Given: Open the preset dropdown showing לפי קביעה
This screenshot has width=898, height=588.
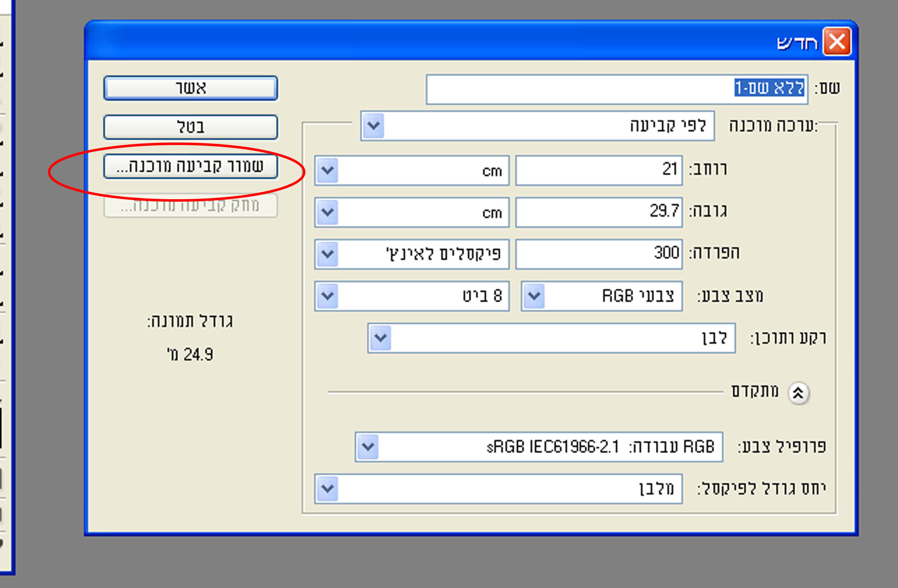Looking at the screenshot, I should pos(373,126).
